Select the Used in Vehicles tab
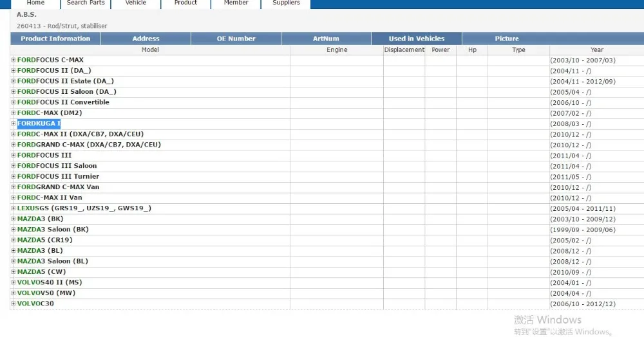Image resolution: width=644 pixels, height=337 pixels. click(417, 39)
